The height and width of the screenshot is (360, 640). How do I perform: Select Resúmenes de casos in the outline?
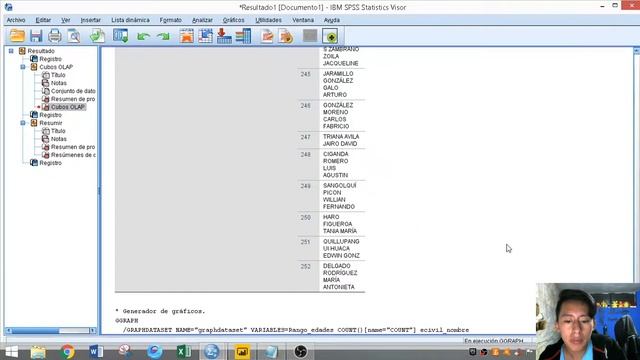tap(73, 155)
